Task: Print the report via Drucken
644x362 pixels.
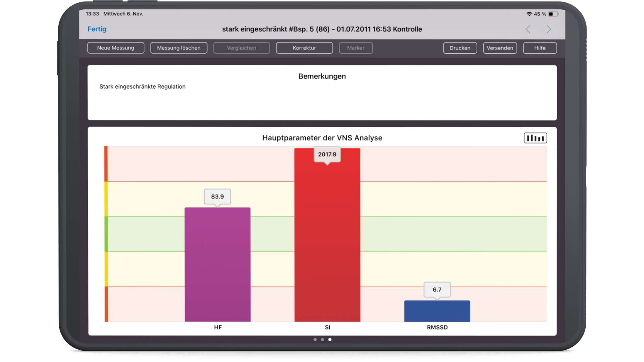Action: point(460,48)
